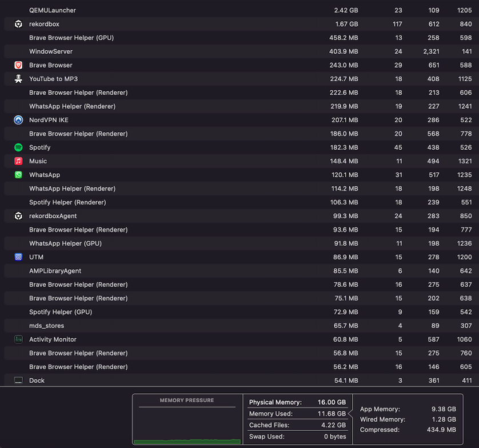Click the NordVPN IKE icon
479x448 pixels.
click(18, 120)
